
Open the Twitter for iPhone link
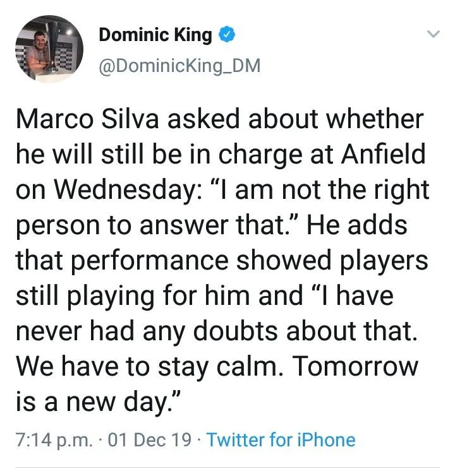[x=281, y=439]
